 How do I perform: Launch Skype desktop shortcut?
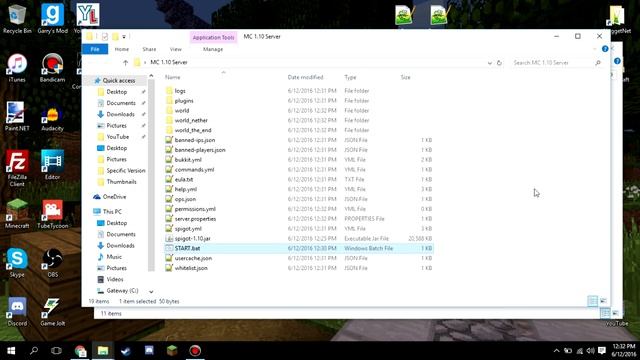17,262
